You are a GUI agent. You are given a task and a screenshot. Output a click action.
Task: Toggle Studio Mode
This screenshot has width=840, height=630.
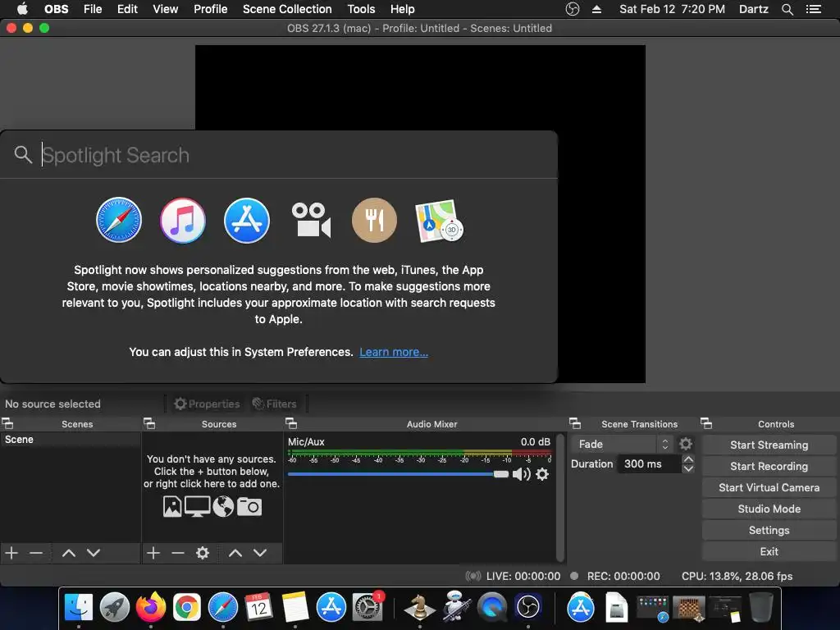769,509
